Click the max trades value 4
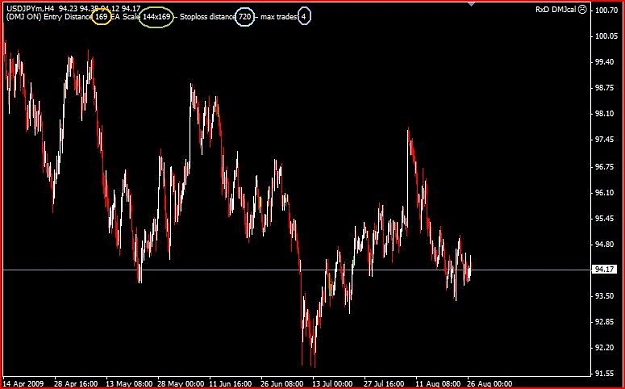This screenshot has width=625, height=389. point(304,17)
